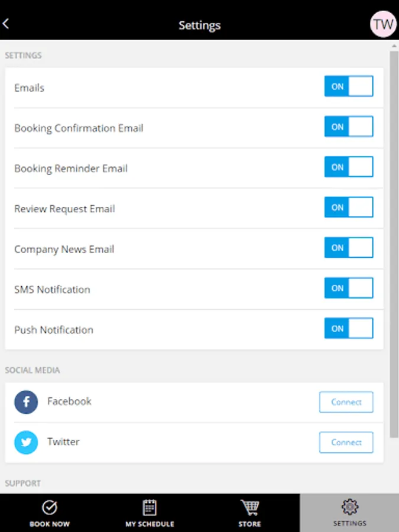Tap the back arrow icon
The height and width of the screenshot is (532, 399).
click(6, 24)
